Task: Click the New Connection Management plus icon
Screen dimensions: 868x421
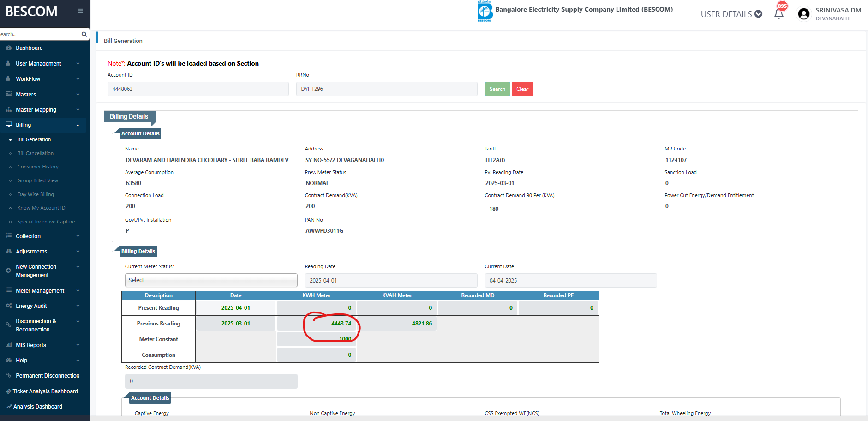Action: (x=8, y=271)
